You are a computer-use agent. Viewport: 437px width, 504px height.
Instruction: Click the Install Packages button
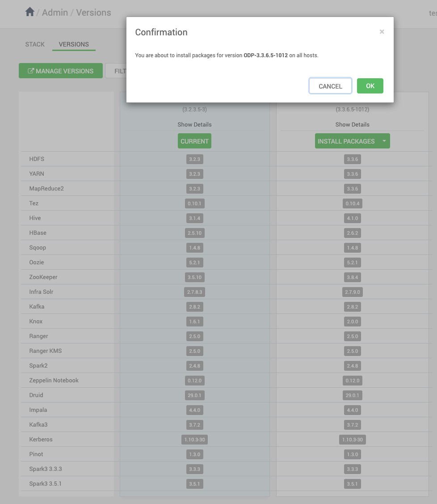(x=346, y=141)
